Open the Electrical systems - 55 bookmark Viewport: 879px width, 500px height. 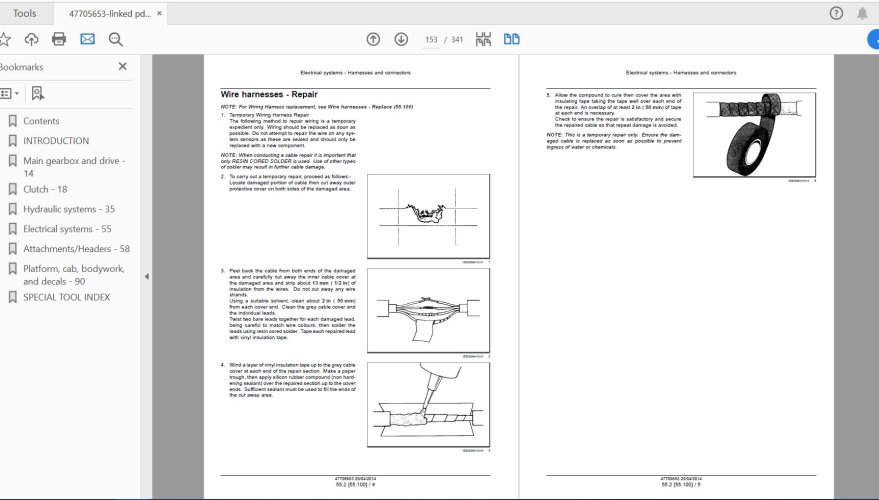[x=67, y=229]
